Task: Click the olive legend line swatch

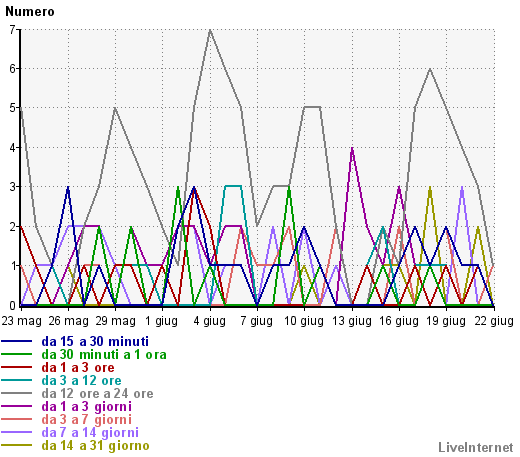Action: 17,445
